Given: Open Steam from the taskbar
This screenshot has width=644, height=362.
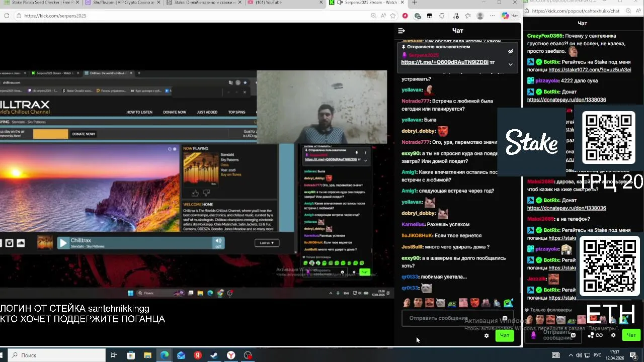Looking at the screenshot, I should [214, 355].
